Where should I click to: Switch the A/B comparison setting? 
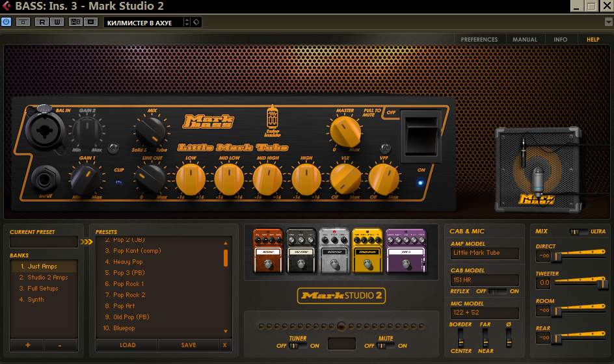(x=75, y=22)
